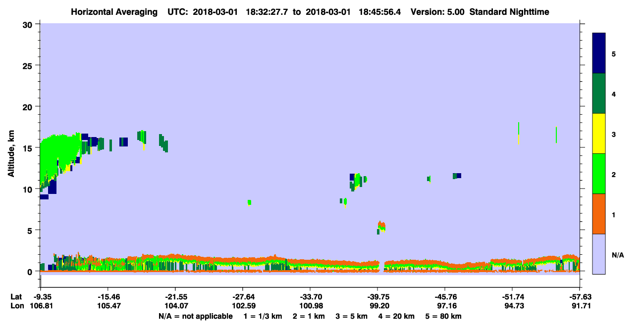Click the 'Lat' axis row label
The height and width of the screenshot is (330, 644).
pos(16,297)
